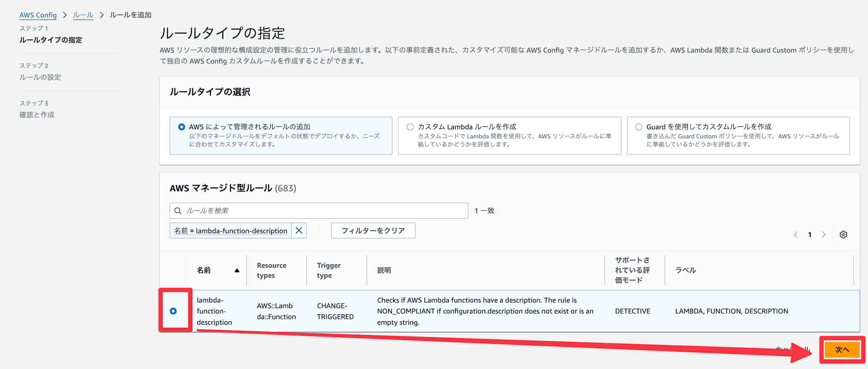The height and width of the screenshot is (369, 868).
Task: Click the 次へ button
Action: pyautogui.click(x=842, y=349)
